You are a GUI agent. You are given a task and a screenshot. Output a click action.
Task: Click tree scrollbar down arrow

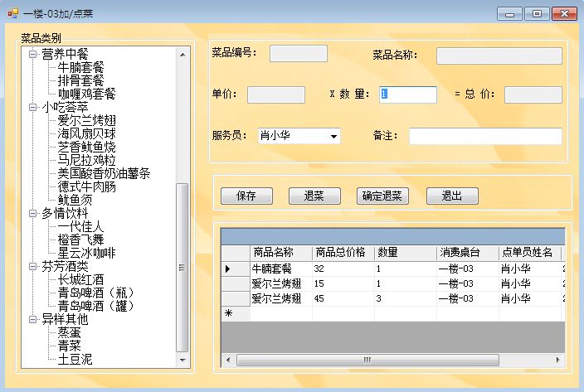(182, 360)
